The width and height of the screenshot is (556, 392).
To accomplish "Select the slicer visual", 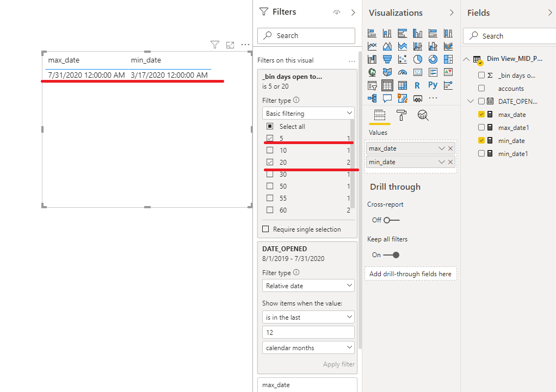I will point(372,85).
